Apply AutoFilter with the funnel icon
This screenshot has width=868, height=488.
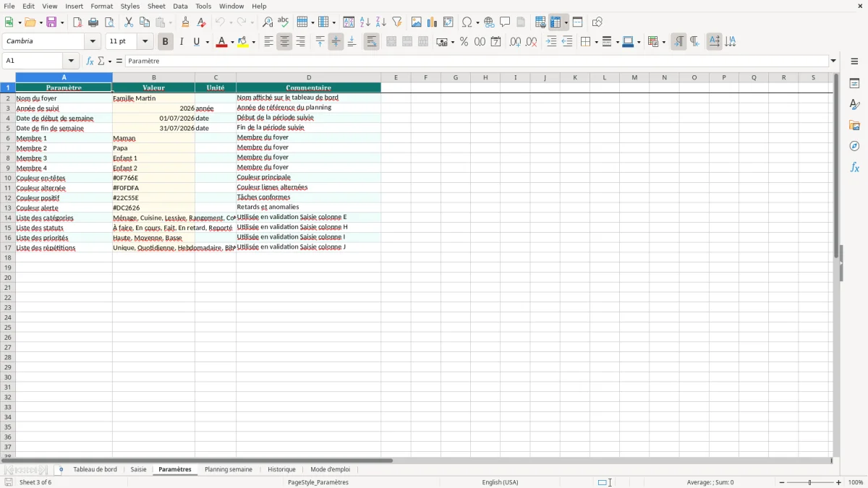tap(397, 22)
